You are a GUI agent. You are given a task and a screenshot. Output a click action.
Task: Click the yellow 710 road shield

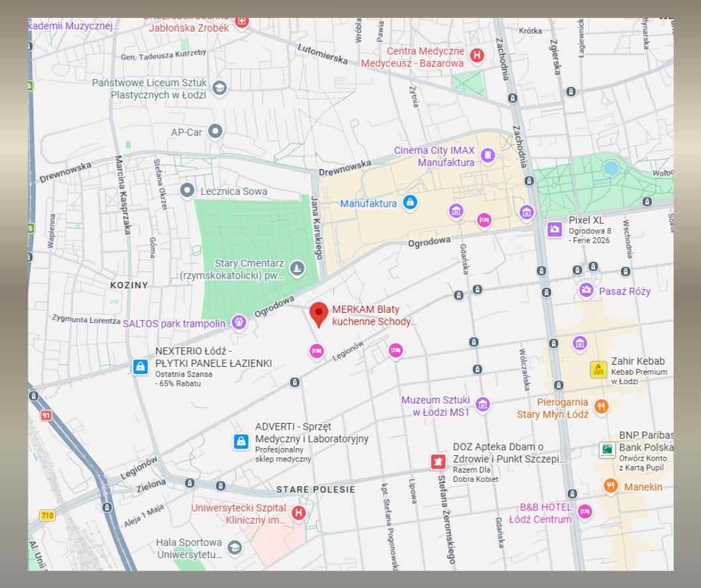(47, 515)
